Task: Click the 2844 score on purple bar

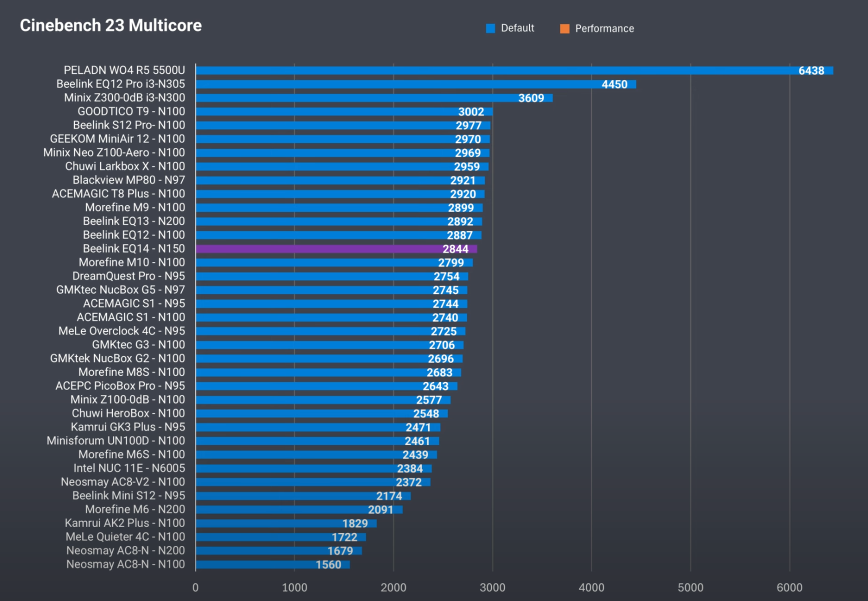Action: pyautogui.click(x=455, y=249)
